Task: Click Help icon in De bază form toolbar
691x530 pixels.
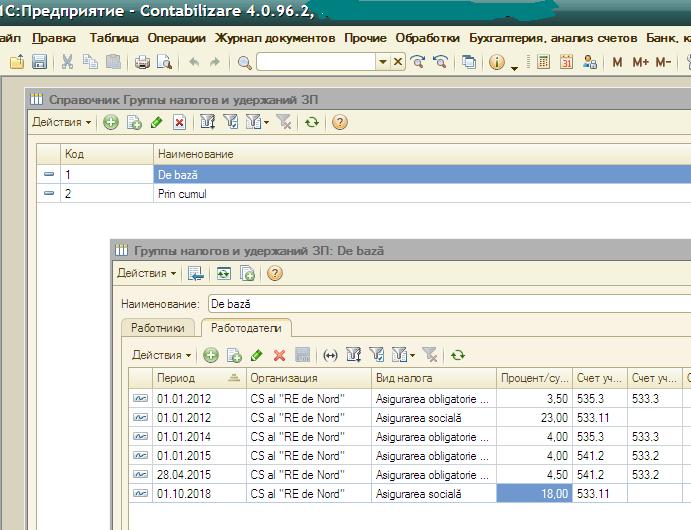Action: (275, 273)
